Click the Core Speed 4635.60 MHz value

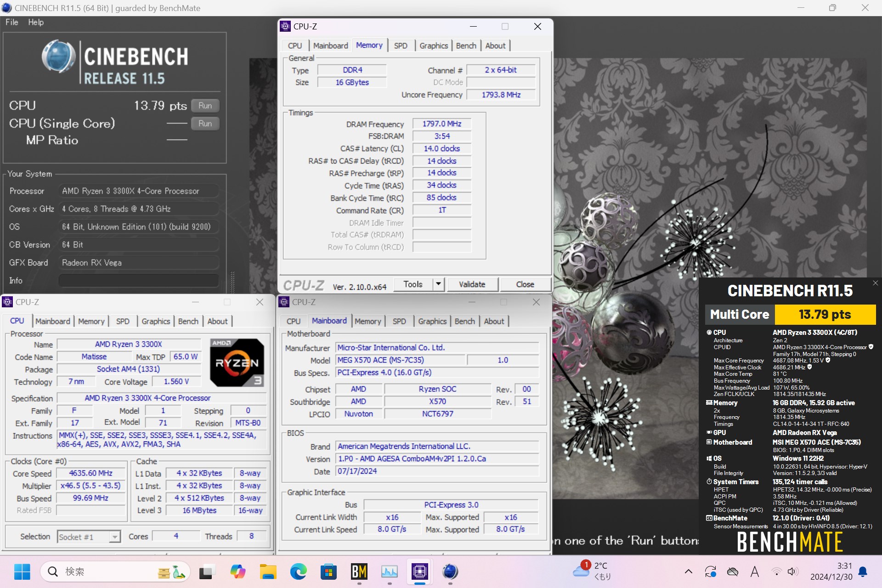pos(90,473)
